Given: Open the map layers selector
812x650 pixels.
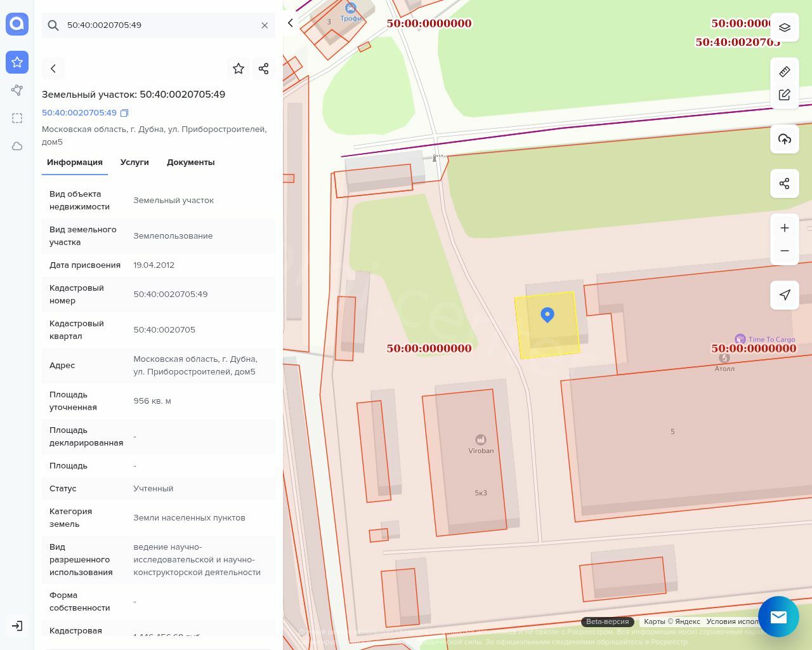Looking at the screenshot, I should (x=784, y=27).
